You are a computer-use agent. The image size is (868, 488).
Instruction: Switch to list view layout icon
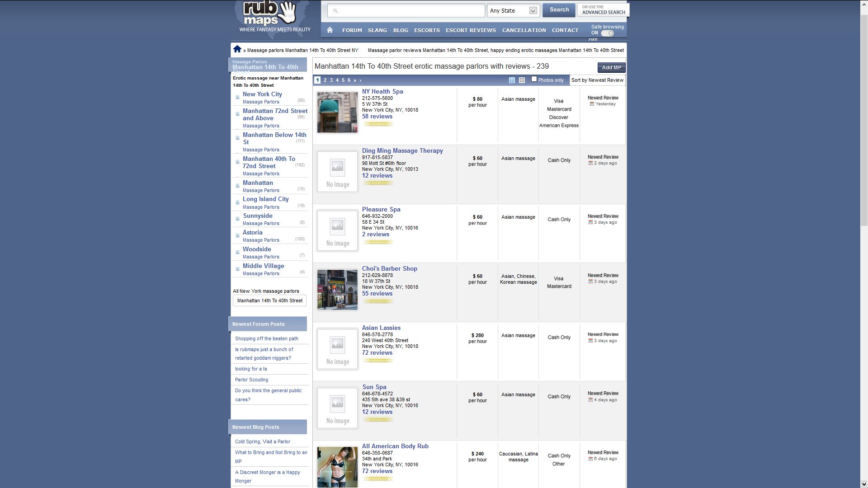pyautogui.click(x=512, y=80)
